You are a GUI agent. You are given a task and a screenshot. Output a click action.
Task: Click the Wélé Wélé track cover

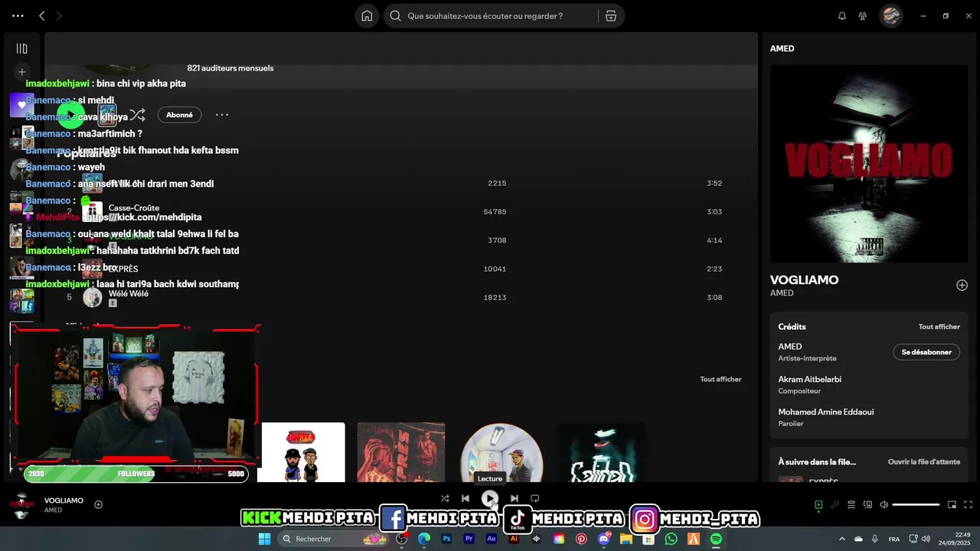[x=93, y=297]
